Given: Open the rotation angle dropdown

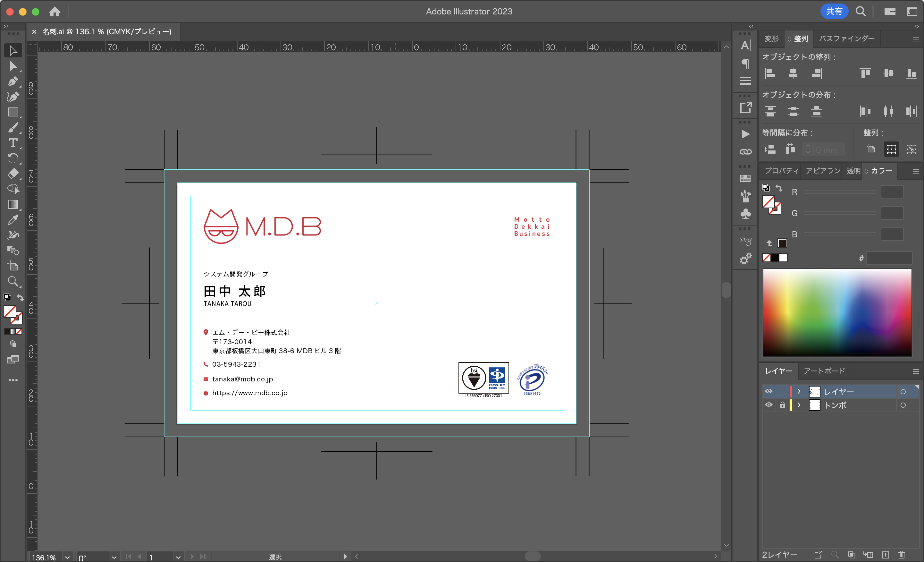Looking at the screenshot, I should (114, 557).
